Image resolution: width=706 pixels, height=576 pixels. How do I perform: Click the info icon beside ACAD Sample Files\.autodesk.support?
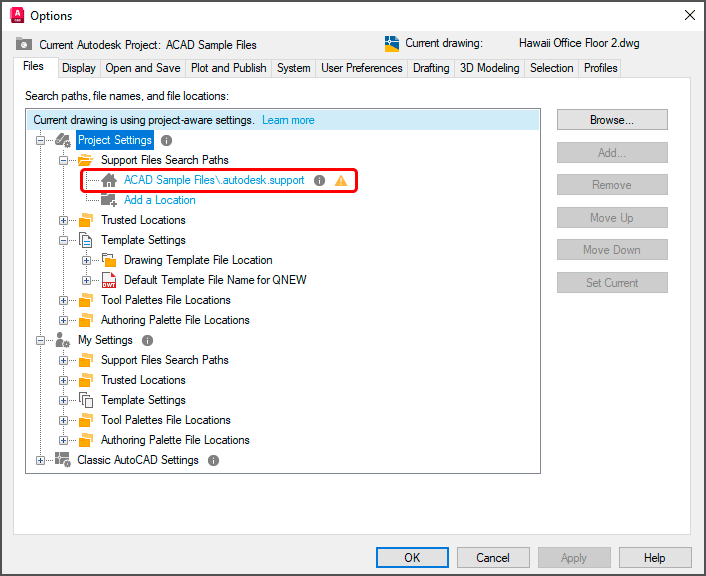coord(319,181)
